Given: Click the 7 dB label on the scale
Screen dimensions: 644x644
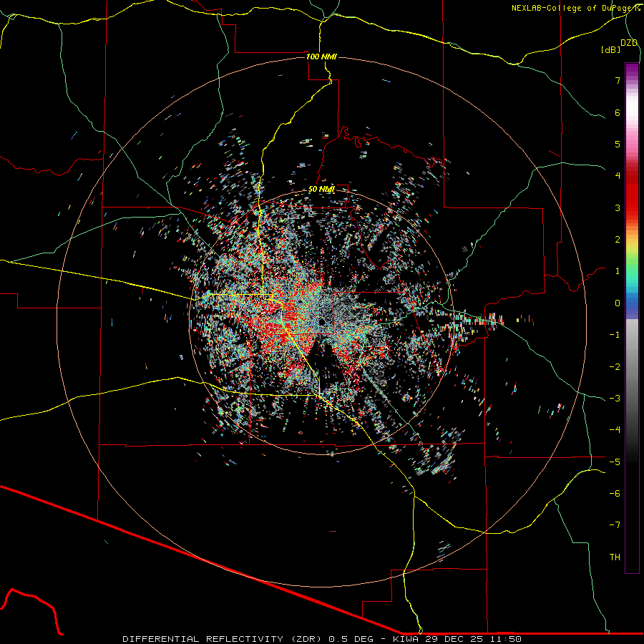Looking at the screenshot, I should click(x=618, y=80).
